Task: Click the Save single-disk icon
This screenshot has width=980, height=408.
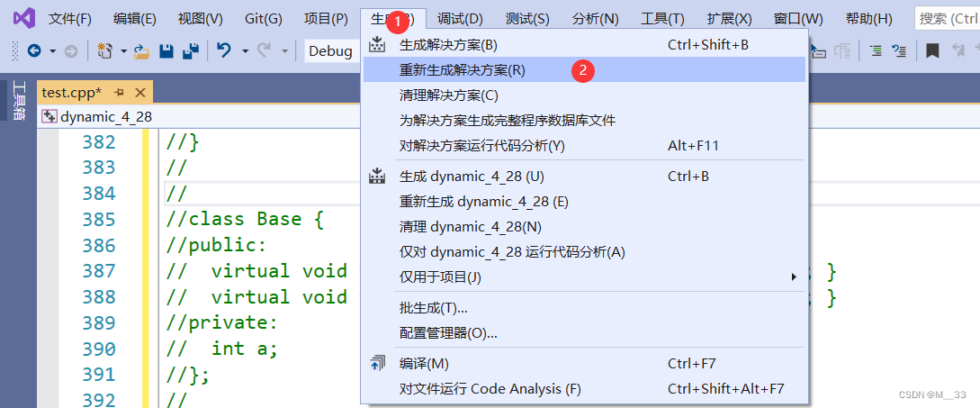Action: (166, 50)
